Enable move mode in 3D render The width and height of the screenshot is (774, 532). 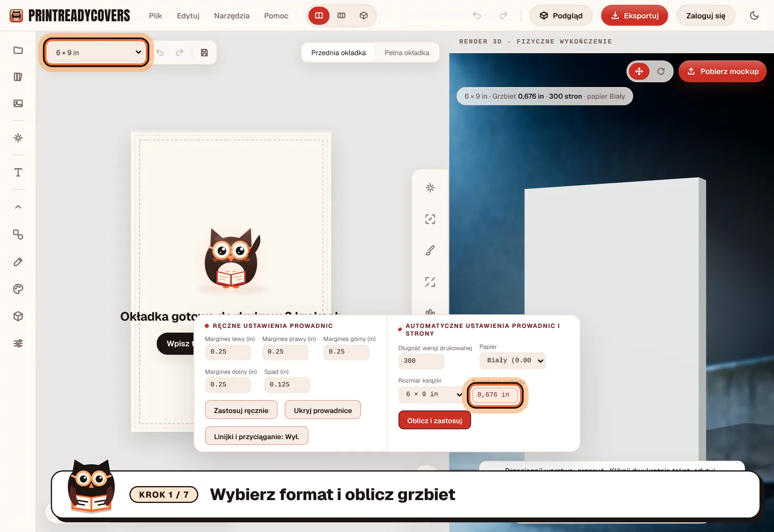point(639,72)
